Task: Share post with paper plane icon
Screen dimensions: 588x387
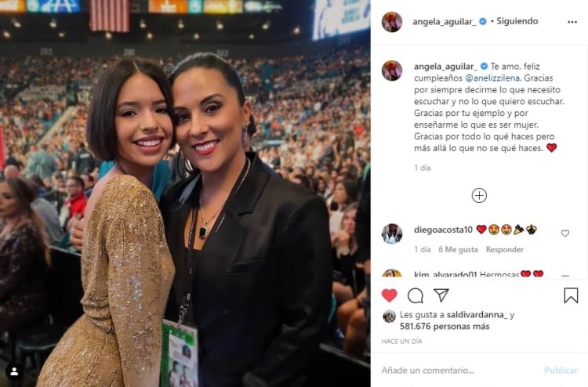Action: 441,295
